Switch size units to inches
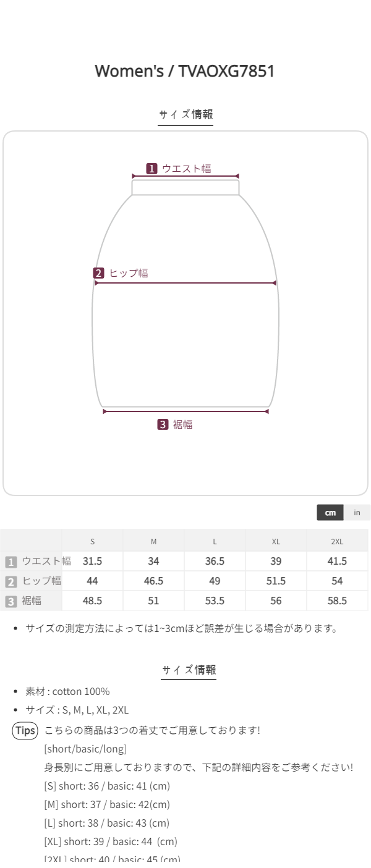The height and width of the screenshot is (868, 371). point(357,513)
